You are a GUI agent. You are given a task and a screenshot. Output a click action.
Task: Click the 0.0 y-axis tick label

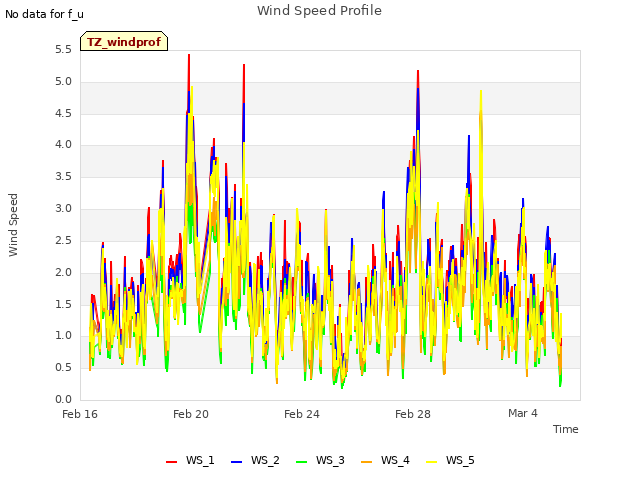click(x=63, y=399)
